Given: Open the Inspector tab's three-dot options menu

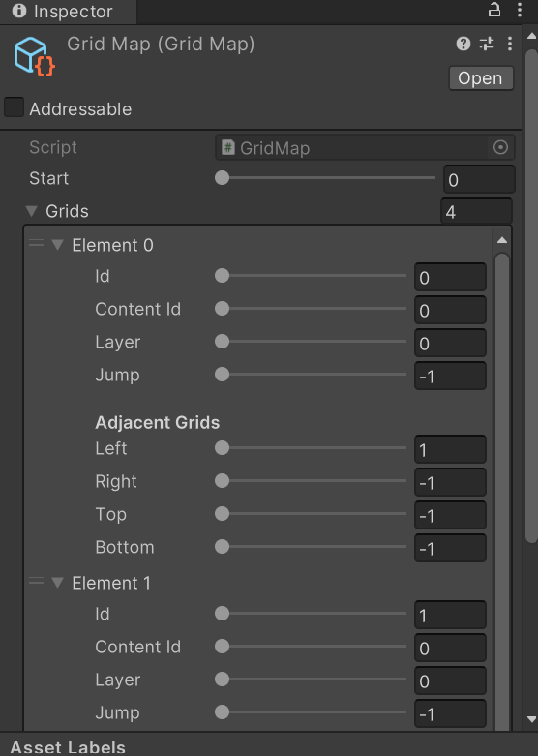Looking at the screenshot, I should point(520,10).
